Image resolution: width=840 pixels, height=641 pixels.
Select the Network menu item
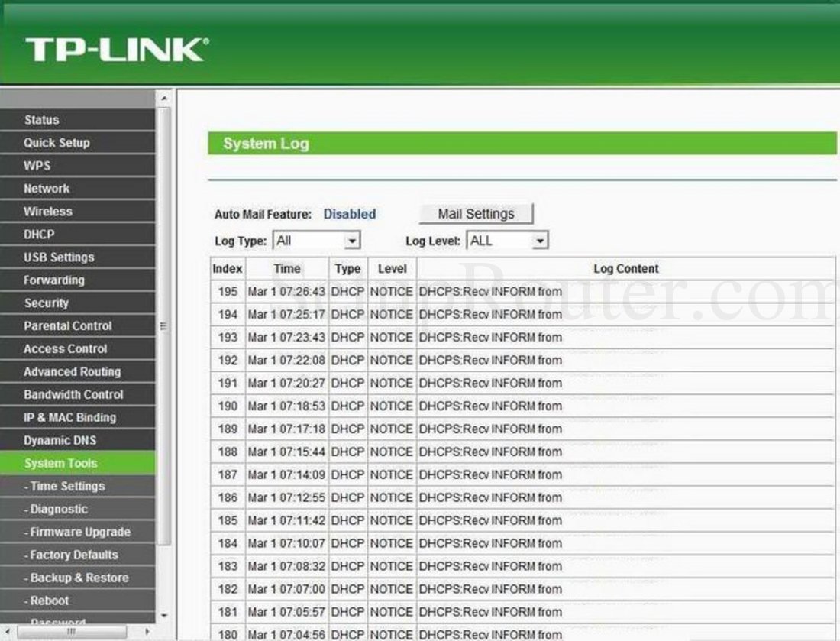45,189
